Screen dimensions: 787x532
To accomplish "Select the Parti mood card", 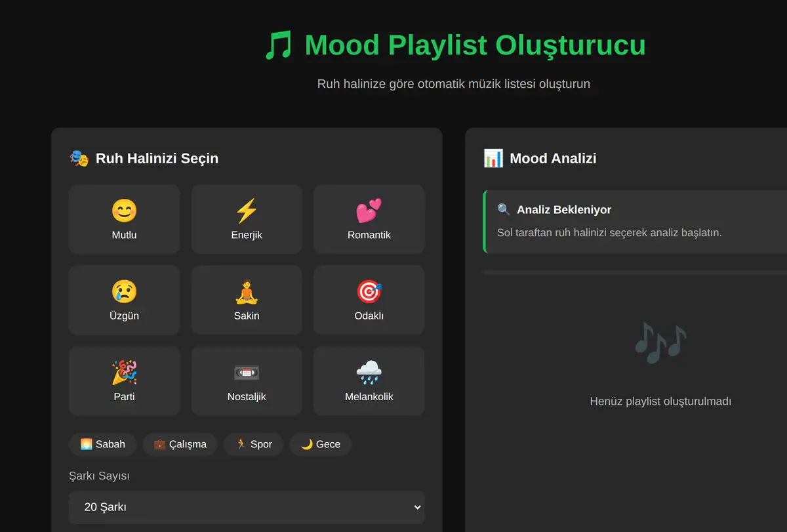I will click(x=124, y=380).
